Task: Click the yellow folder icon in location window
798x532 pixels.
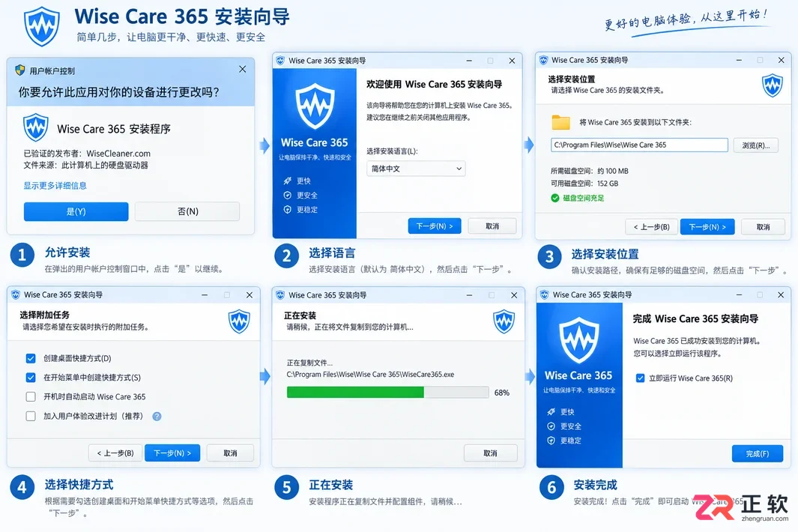Action: (x=560, y=122)
